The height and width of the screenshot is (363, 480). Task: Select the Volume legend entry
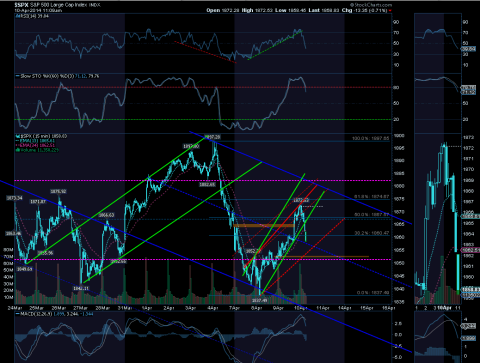point(37,150)
